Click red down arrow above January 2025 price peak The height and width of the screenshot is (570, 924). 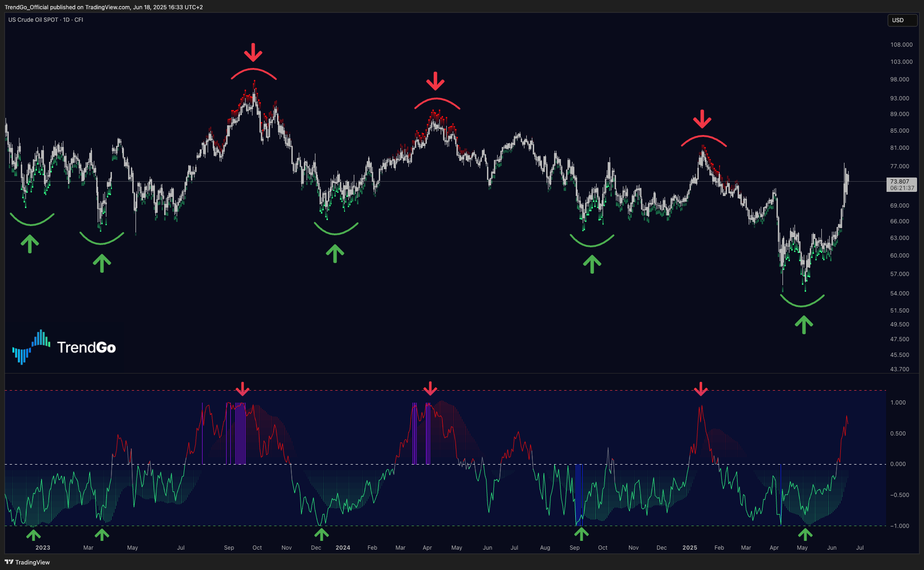[x=702, y=119]
